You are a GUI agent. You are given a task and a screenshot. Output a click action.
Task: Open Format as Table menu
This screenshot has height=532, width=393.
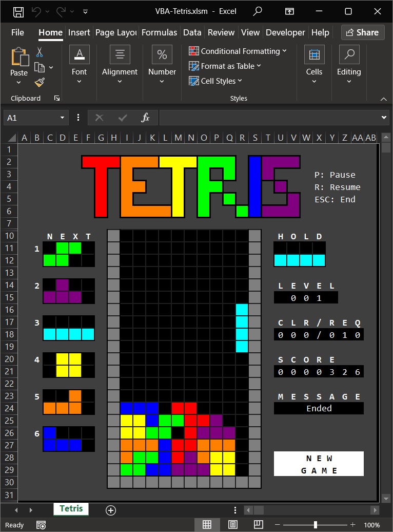(225, 66)
